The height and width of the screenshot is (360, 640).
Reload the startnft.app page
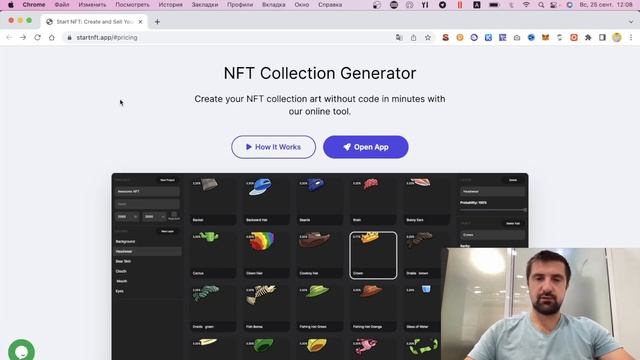pyautogui.click(x=38, y=38)
